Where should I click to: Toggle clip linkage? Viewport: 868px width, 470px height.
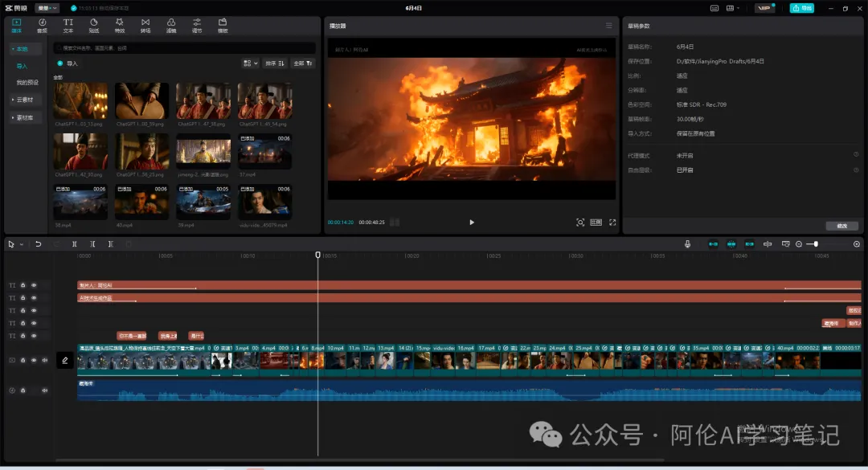(x=750, y=244)
